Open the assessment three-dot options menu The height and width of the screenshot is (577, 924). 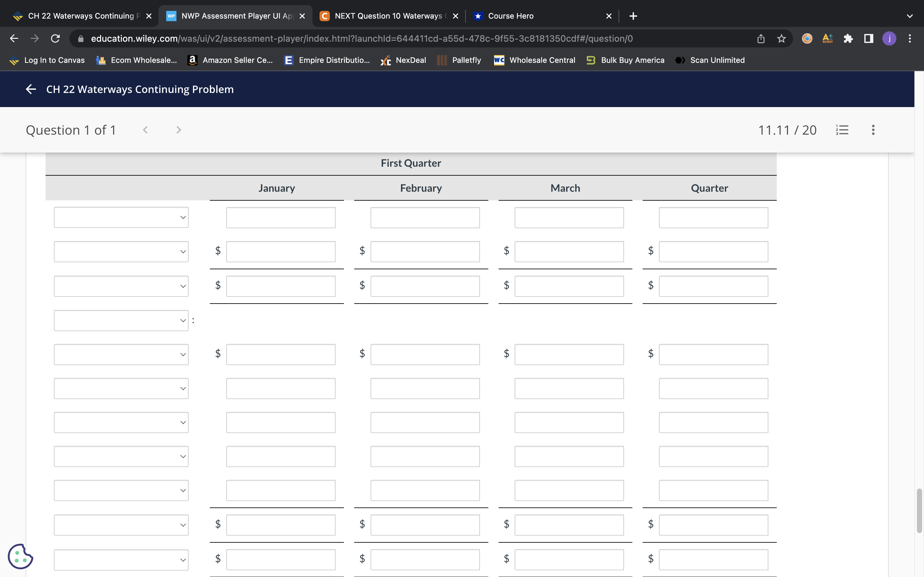873,130
